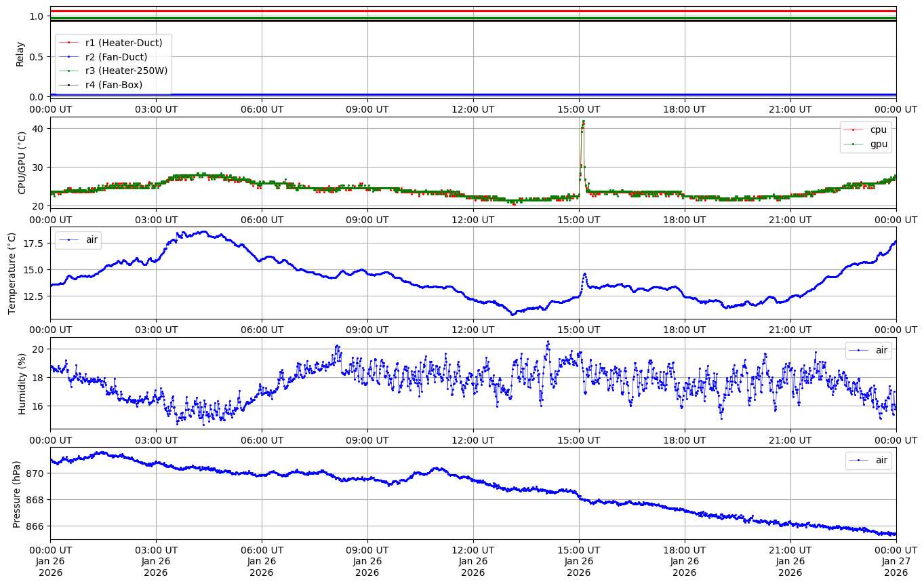The image size is (924, 584).
Task: Click the r1 (Heater-Duct) legend entry
Action: click(x=123, y=43)
